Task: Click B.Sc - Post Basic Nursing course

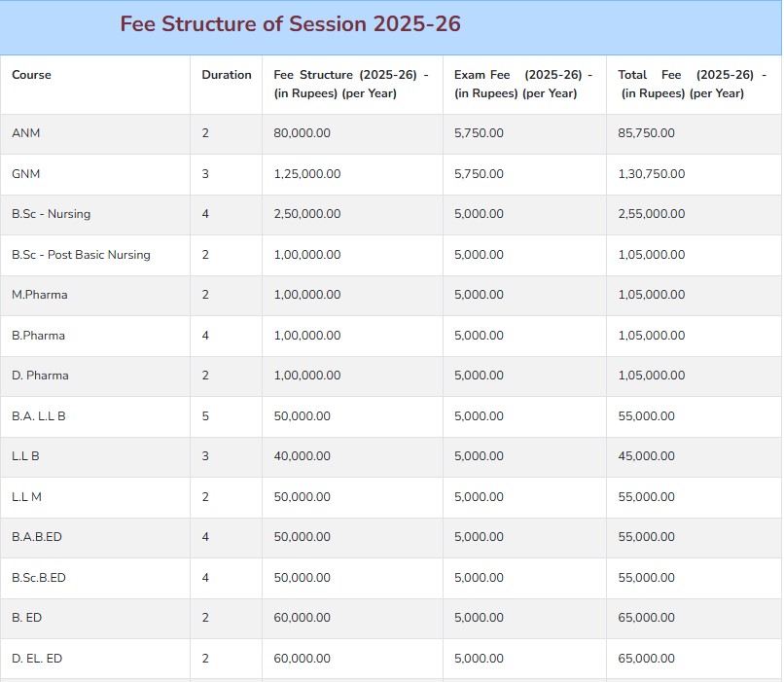Action: pyautogui.click(x=81, y=255)
